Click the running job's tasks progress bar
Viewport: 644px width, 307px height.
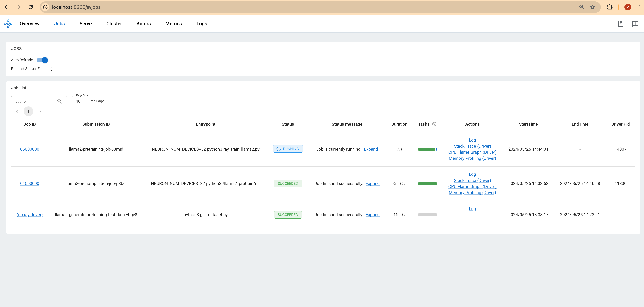[x=427, y=149]
